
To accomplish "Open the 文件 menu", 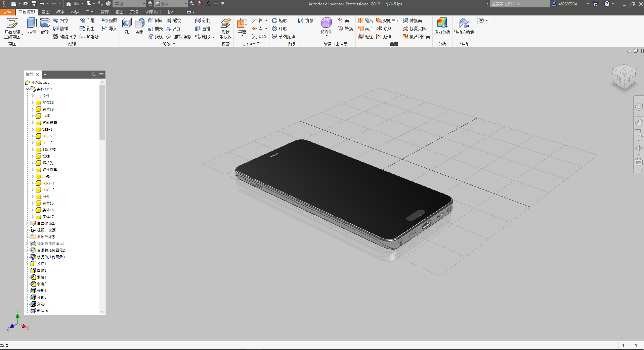I will coord(7,12).
